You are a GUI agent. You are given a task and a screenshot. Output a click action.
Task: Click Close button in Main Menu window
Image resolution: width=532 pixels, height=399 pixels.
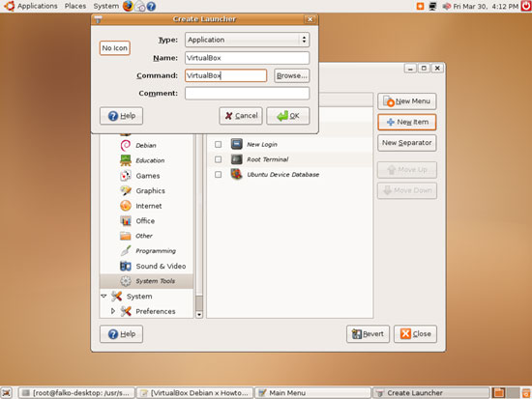pyautogui.click(x=415, y=334)
